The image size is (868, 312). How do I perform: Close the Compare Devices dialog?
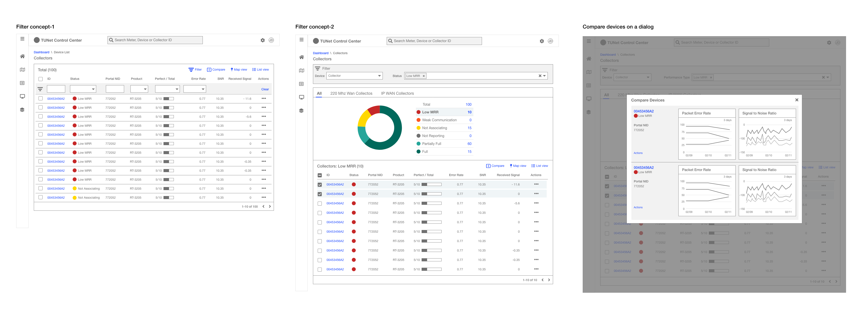[x=797, y=100]
